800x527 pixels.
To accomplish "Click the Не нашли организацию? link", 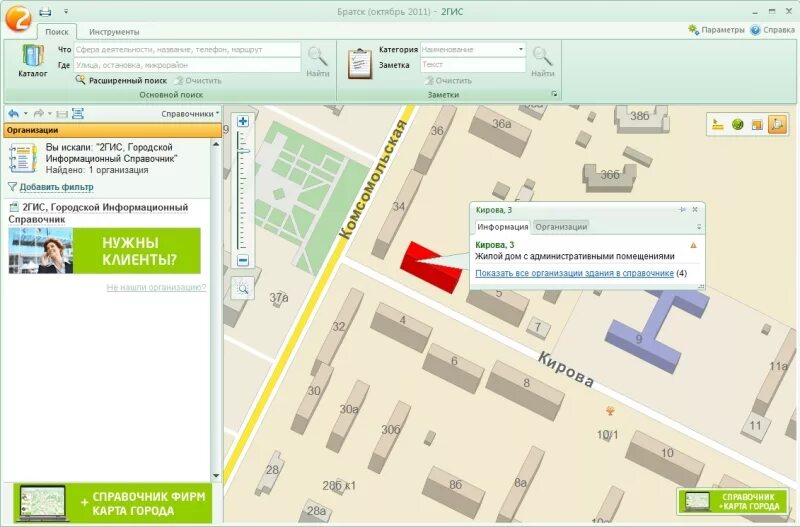I will (156, 287).
